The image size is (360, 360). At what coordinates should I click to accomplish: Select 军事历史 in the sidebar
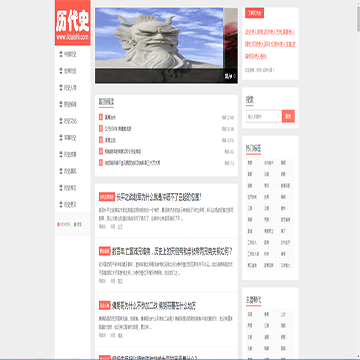(70, 138)
